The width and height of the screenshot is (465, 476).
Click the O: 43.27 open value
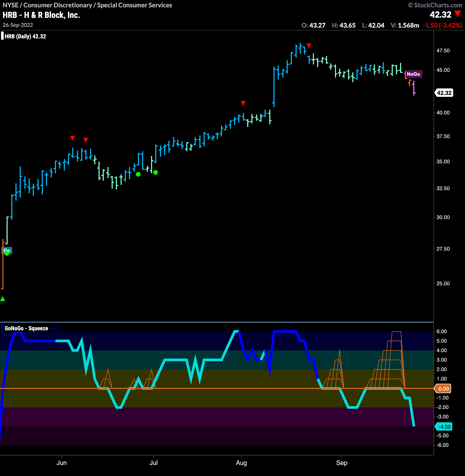point(313,26)
